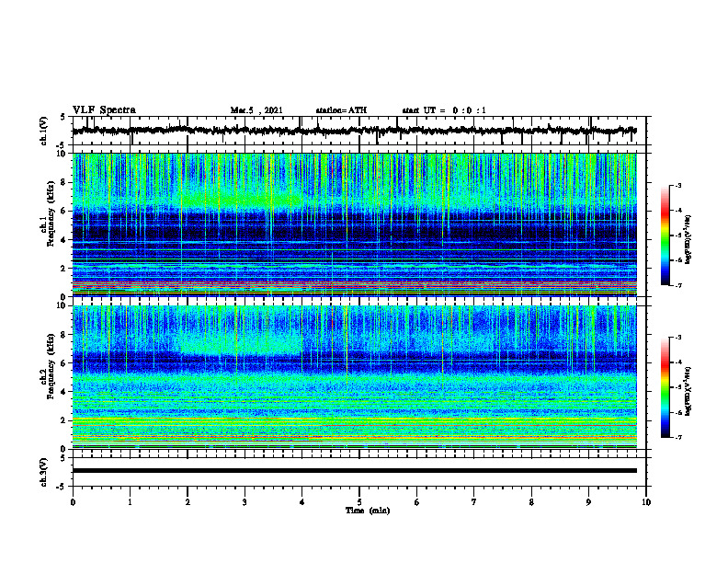Screen dimensions: 728x563
Task: Click the bright green emission band in ch.1 spectrogram
Action: 242,201
